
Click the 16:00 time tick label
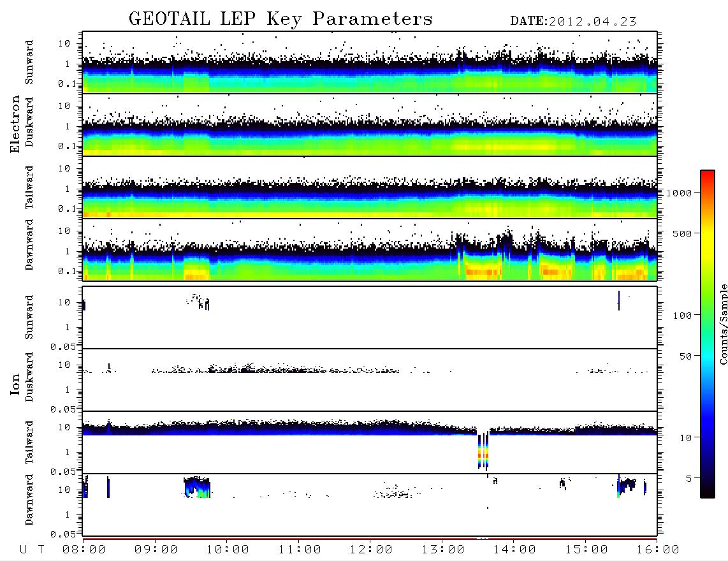(657, 550)
